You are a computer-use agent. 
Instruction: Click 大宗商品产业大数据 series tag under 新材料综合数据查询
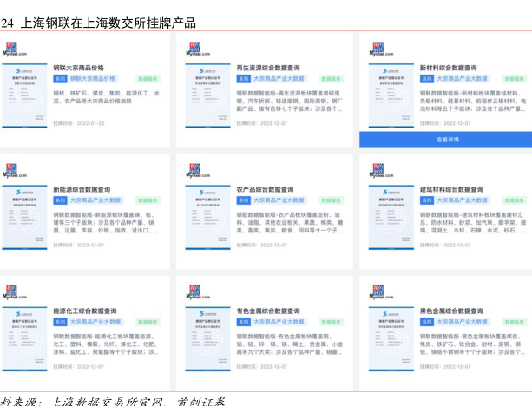point(462,79)
